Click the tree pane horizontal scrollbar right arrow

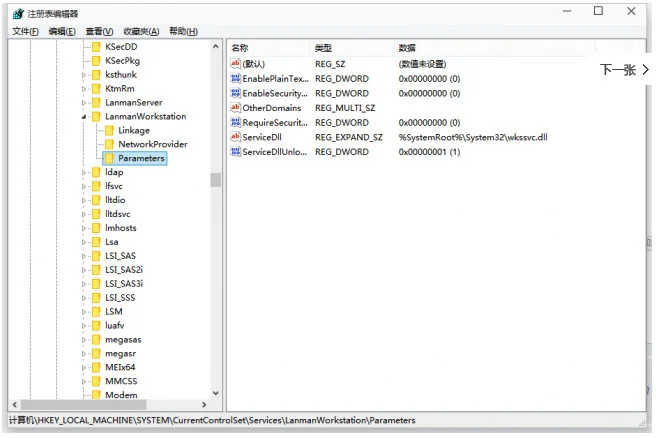204,406
